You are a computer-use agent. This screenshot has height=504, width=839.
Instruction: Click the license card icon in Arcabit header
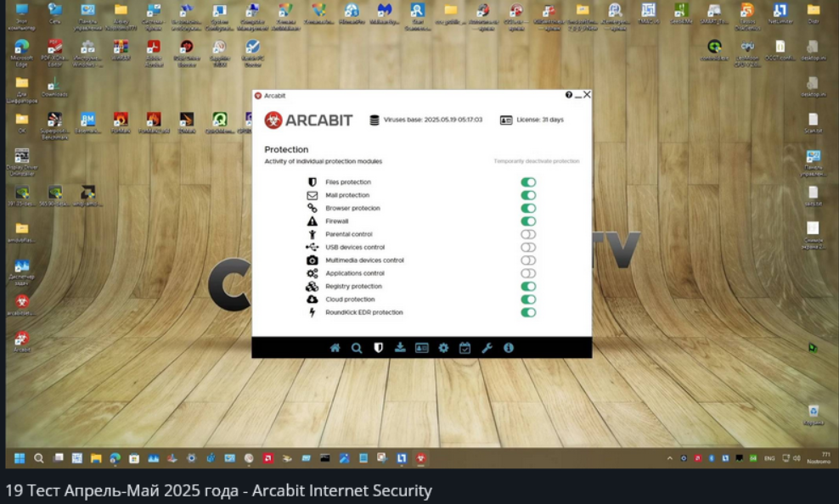click(505, 120)
